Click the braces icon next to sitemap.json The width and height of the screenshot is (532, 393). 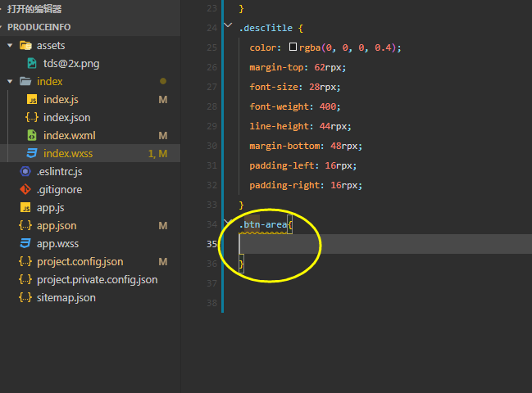[25, 297]
